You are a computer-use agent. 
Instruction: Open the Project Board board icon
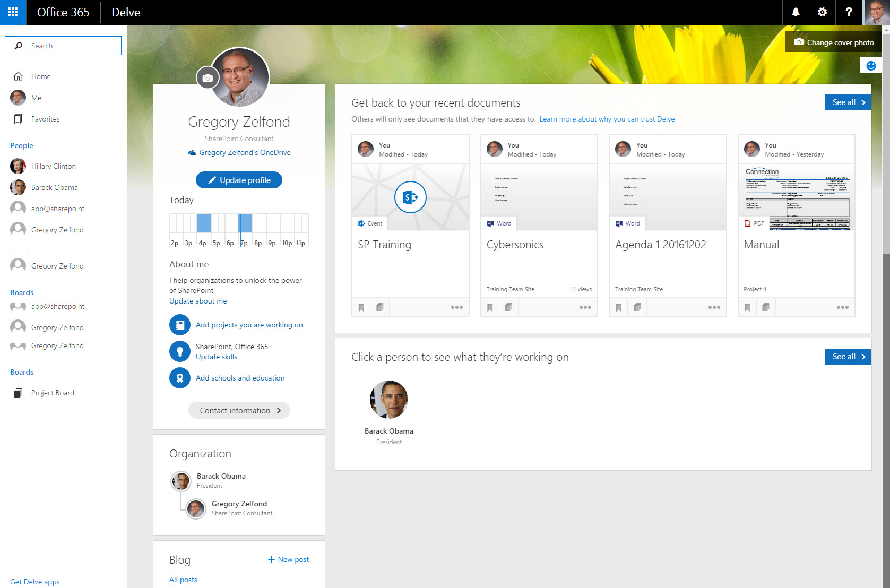click(18, 393)
